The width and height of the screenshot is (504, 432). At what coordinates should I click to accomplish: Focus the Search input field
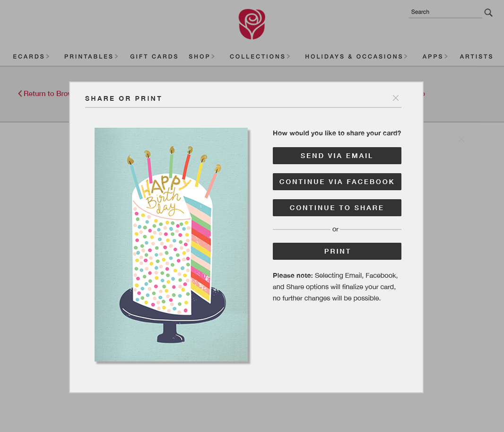coord(445,12)
